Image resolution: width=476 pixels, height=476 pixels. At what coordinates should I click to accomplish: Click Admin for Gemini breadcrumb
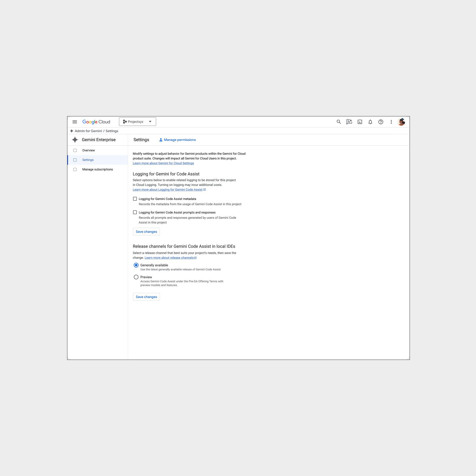88,131
